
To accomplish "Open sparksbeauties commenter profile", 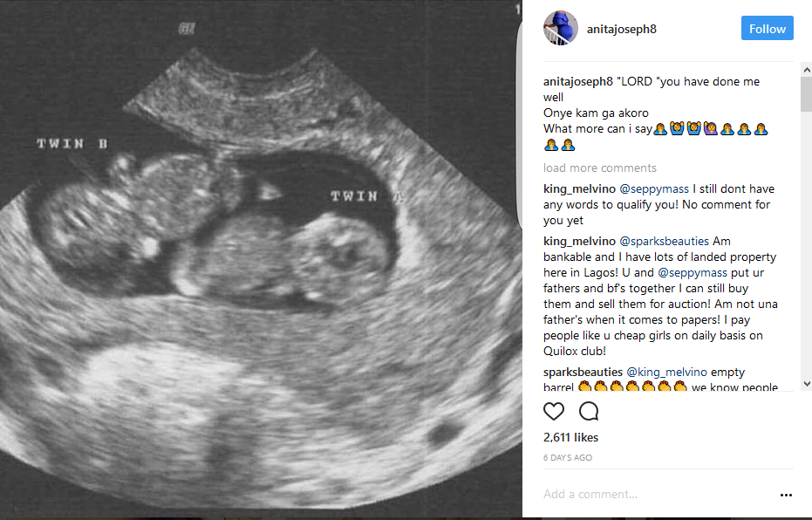I will pos(583,373).
